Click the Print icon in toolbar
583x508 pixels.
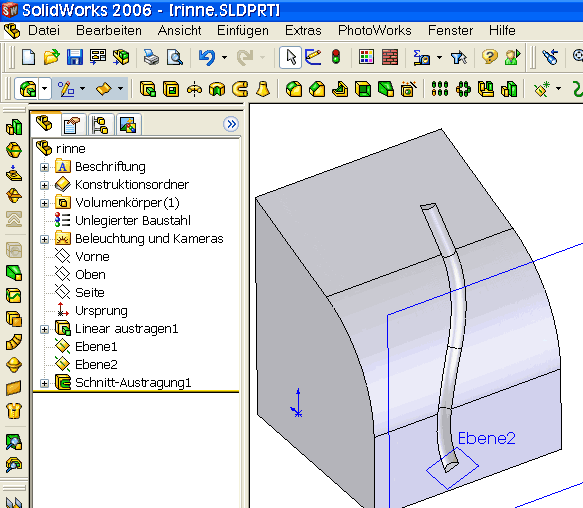click(x=151, y=58)
